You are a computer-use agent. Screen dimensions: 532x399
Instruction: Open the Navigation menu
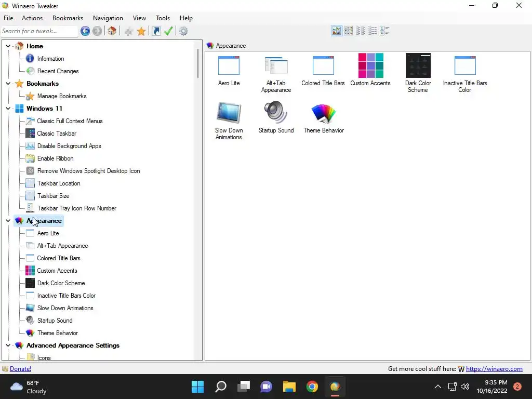(x=108, y=18)
